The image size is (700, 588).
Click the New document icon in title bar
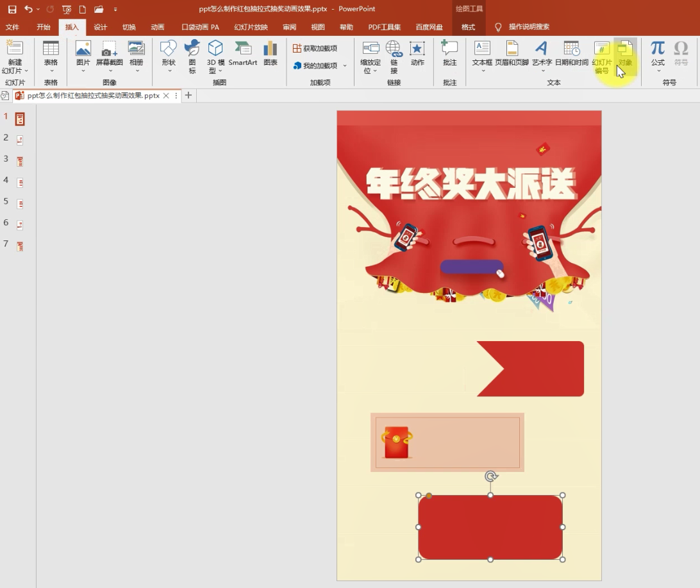(x=82, y=9)
